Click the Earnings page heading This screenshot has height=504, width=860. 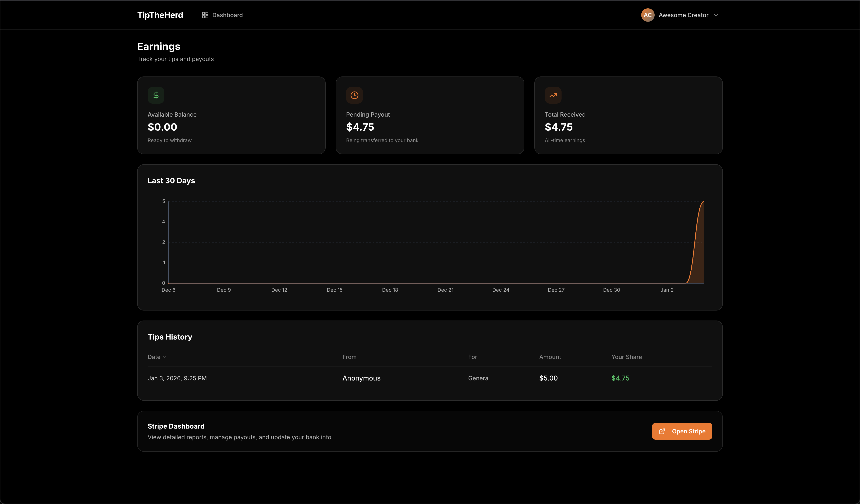[x=158, y=46]
